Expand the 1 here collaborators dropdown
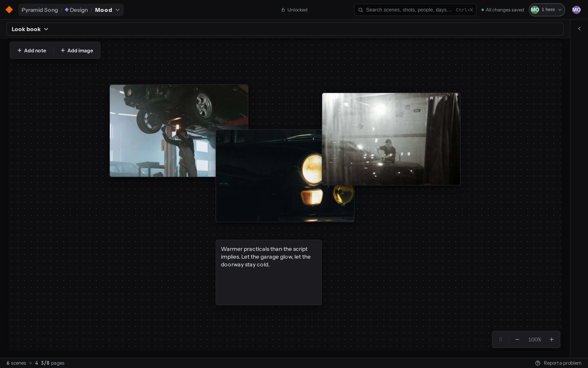 (x=547, y=10)
